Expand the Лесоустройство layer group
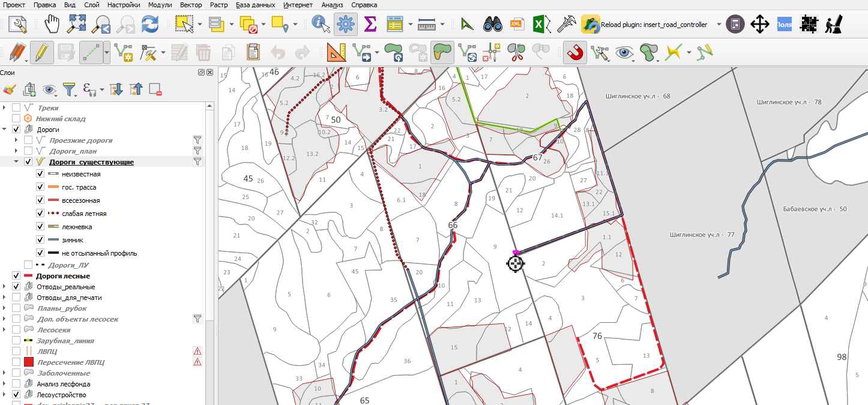The height and width of the screenshot is (405, 868). [x=5, y=395]
